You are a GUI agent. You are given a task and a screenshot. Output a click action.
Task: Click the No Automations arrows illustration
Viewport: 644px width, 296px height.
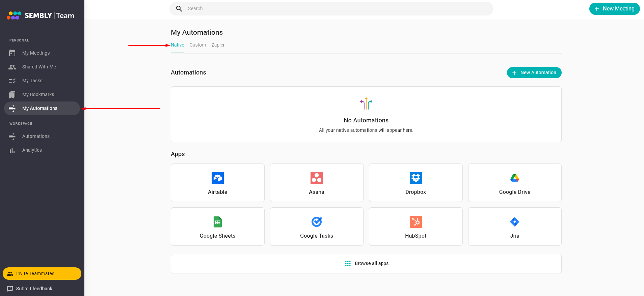(x=366, y=103)
